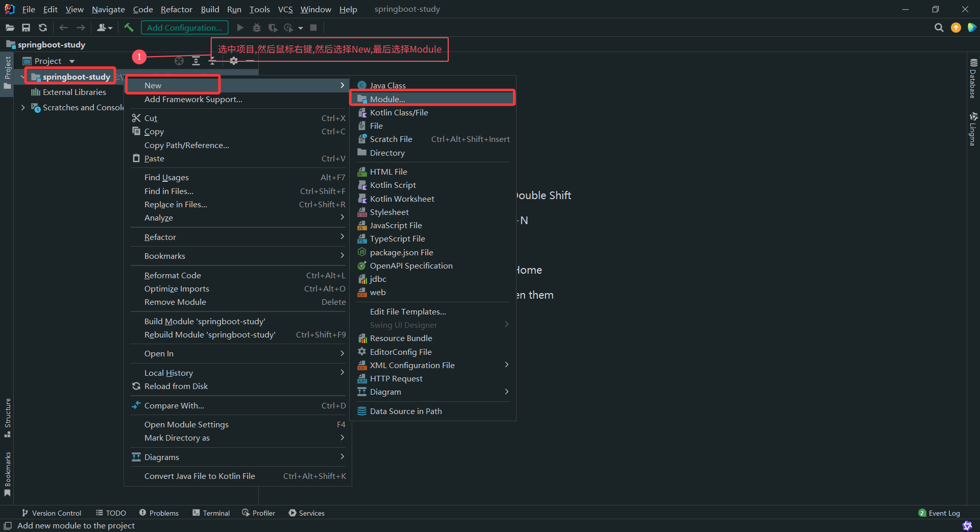Select Module... from the New submenu
This screenshot has height=532, width=980.
coord(387,99)
